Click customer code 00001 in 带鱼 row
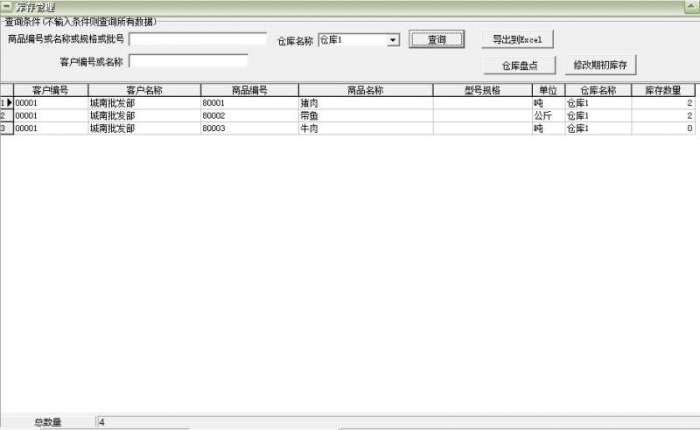 point(51,116)
